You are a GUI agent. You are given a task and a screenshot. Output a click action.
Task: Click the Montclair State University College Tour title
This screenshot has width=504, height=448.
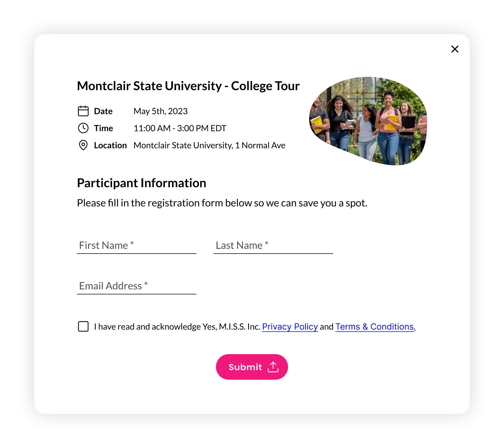coord(188,86)
